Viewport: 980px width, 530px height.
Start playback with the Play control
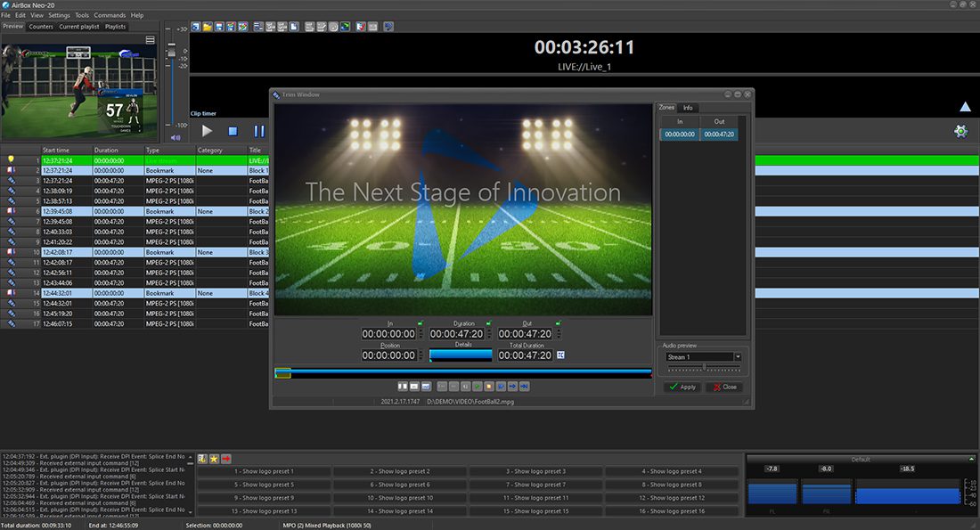207,131
